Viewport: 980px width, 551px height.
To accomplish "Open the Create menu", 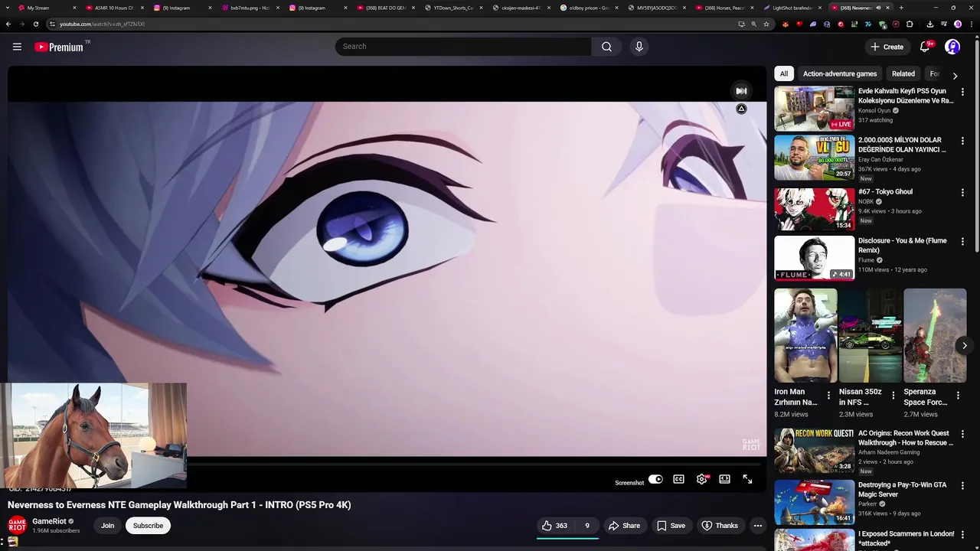I will [887, 47].
